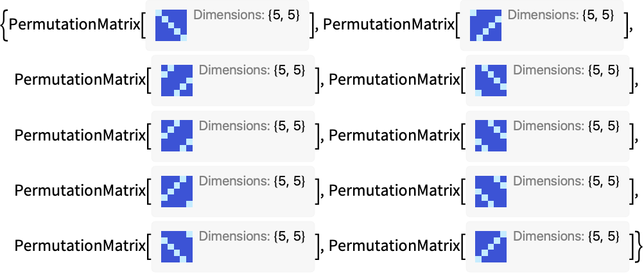Click the third matrix's Dimensions: {5, 5} text
The width and height of the screenshot is (644, 274).
click(252, 71)
